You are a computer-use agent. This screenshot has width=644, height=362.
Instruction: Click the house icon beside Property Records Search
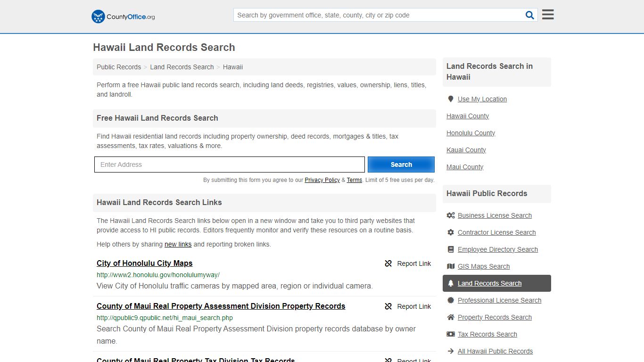pyautogui.click(x=451, y=317)
